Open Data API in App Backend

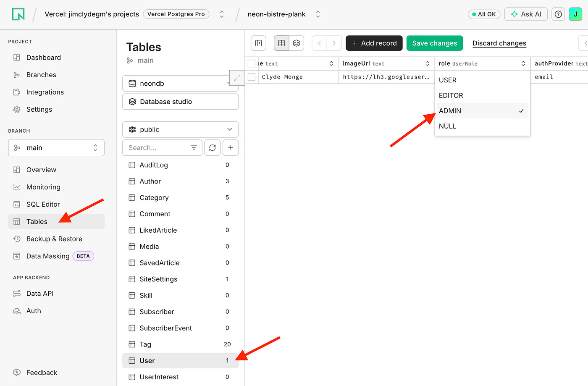(56, 294)
